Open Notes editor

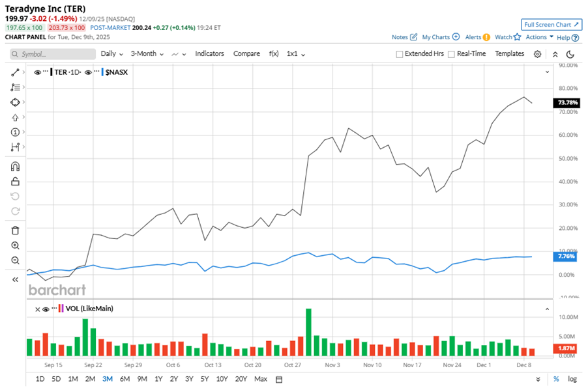pos(404,37)
